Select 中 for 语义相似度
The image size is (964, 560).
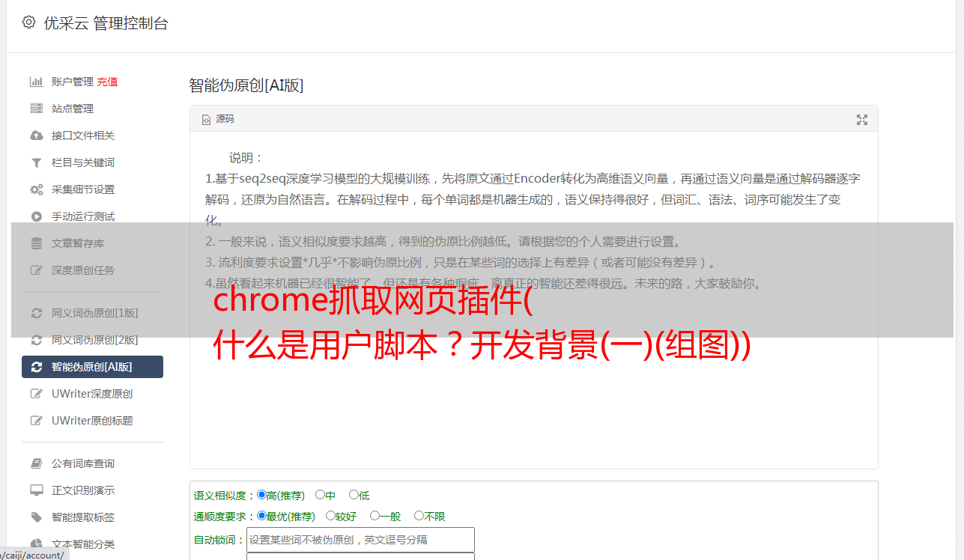[x=320, y=495]
